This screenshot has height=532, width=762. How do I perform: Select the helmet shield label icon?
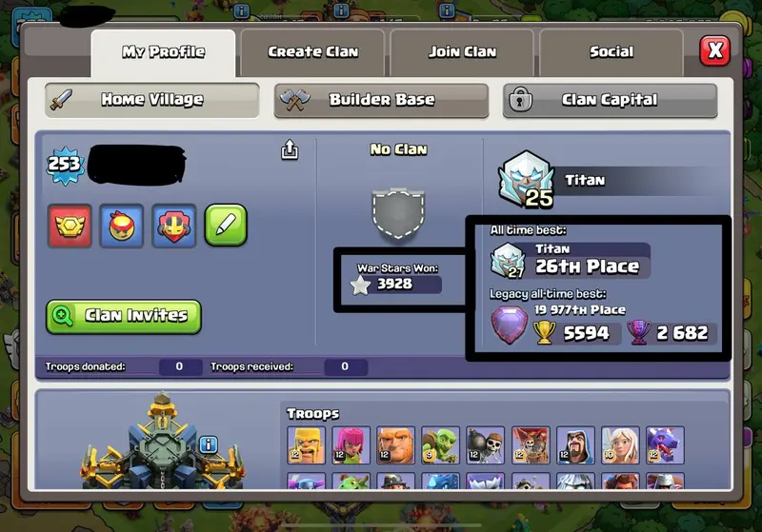pos(173,226)
